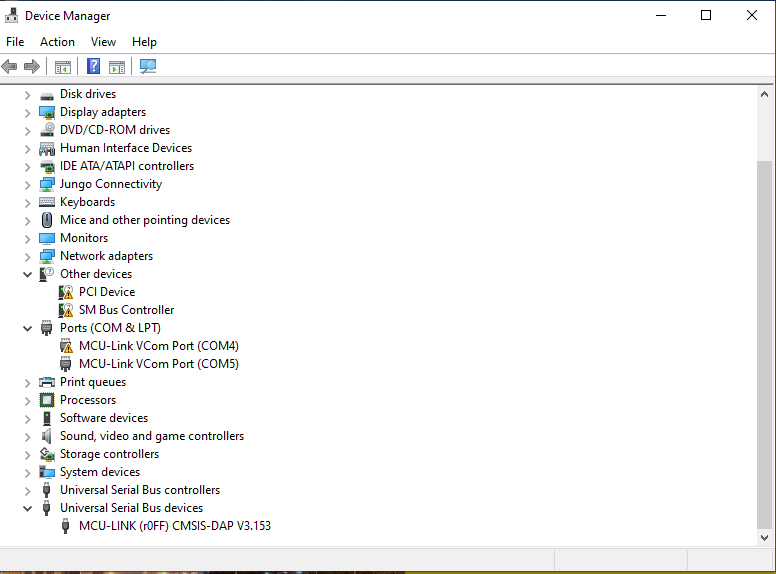Select the Print queues label

coord(93,382)
